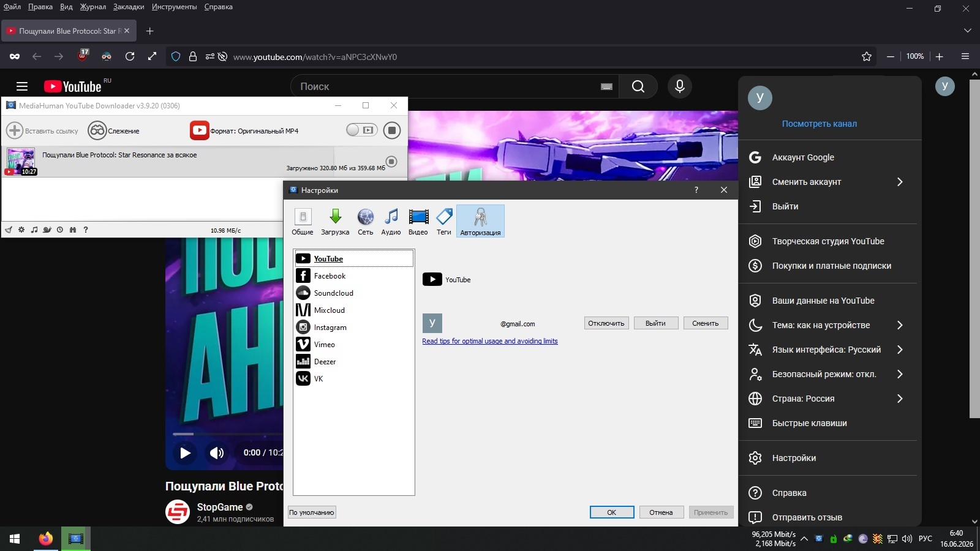Select VK in the services list

point(354,379)
